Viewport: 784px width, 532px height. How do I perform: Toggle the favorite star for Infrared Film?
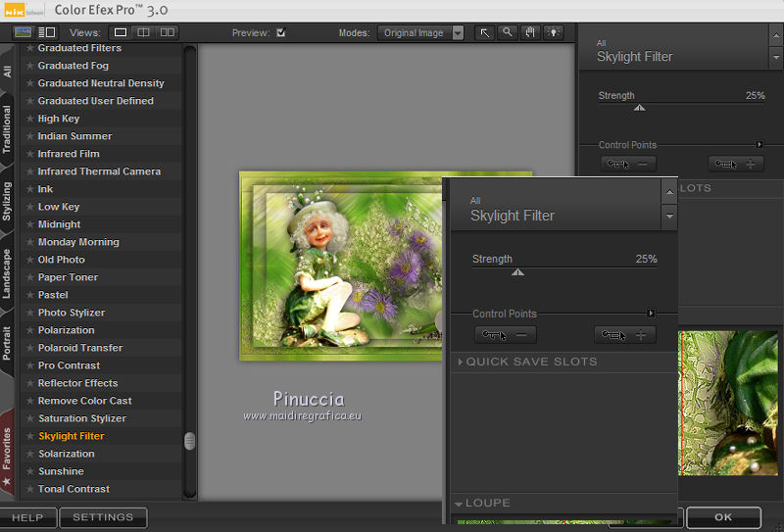click(30, 154)
